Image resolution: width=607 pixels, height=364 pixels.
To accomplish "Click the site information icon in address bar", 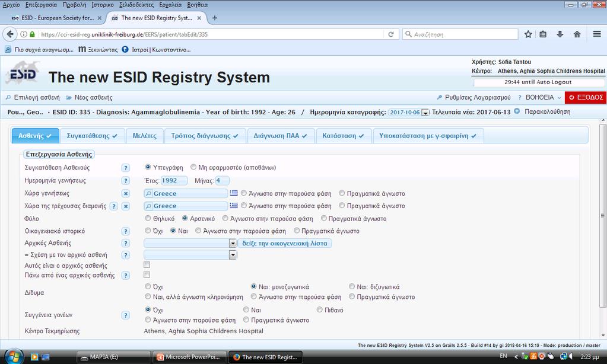I will click(24, 34).
